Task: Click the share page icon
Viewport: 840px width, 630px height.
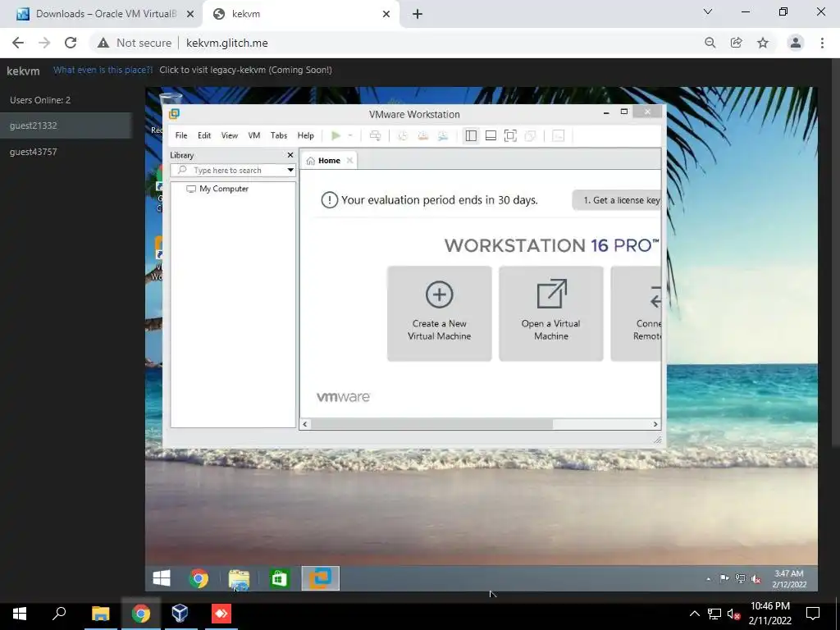Action: click(737, 43)
